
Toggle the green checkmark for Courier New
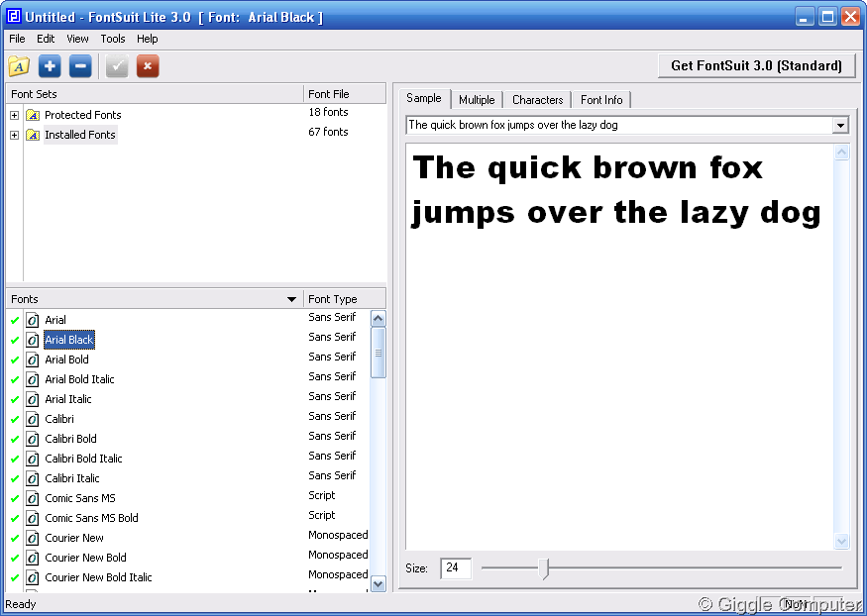[x=15, y=539]
